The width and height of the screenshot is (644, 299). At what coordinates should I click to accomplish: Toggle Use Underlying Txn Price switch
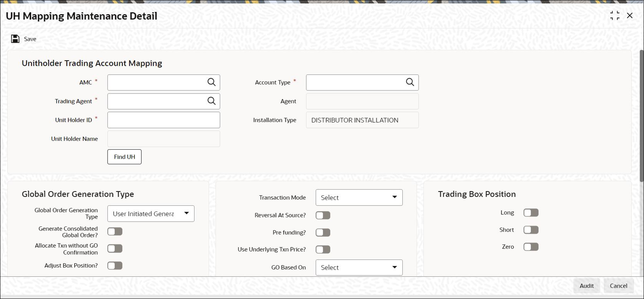(323, 249)
